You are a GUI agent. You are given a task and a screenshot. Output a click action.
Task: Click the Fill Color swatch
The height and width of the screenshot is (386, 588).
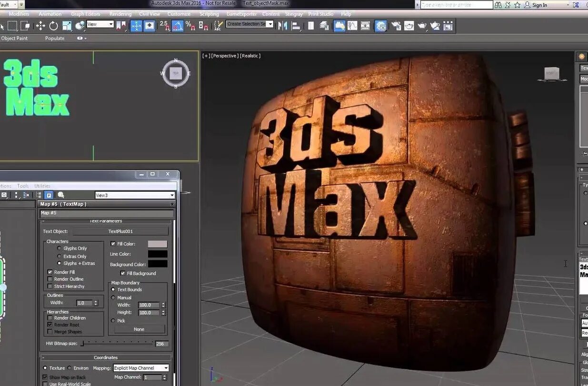pyautogui.click(x=158, y=244)
